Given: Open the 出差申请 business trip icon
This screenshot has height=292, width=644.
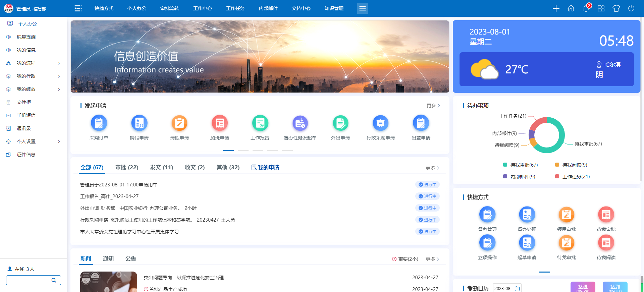Looking at the screenshot, I should point(421,123).
